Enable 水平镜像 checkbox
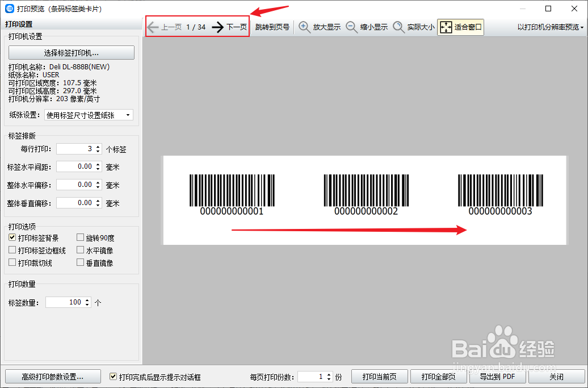588x388 pixels. click(80, 250)
